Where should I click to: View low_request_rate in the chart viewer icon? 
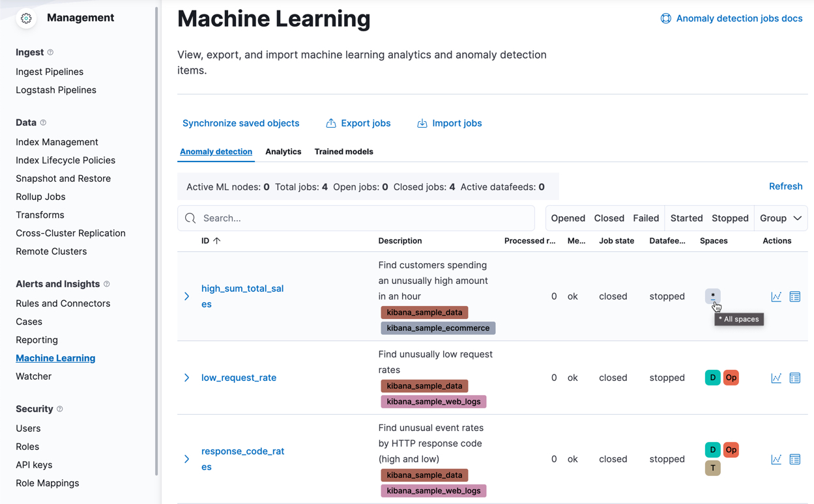click(776, 378)
